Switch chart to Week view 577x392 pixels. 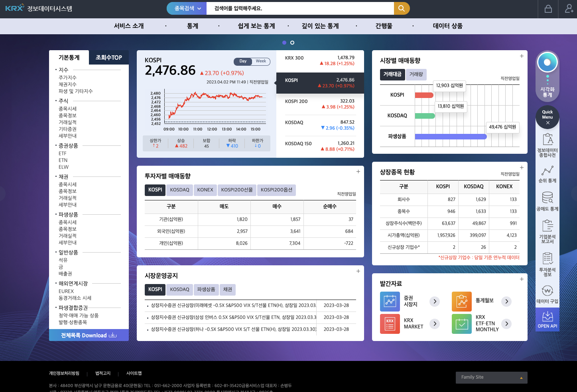pyautogui.click(x=261, y=61)
